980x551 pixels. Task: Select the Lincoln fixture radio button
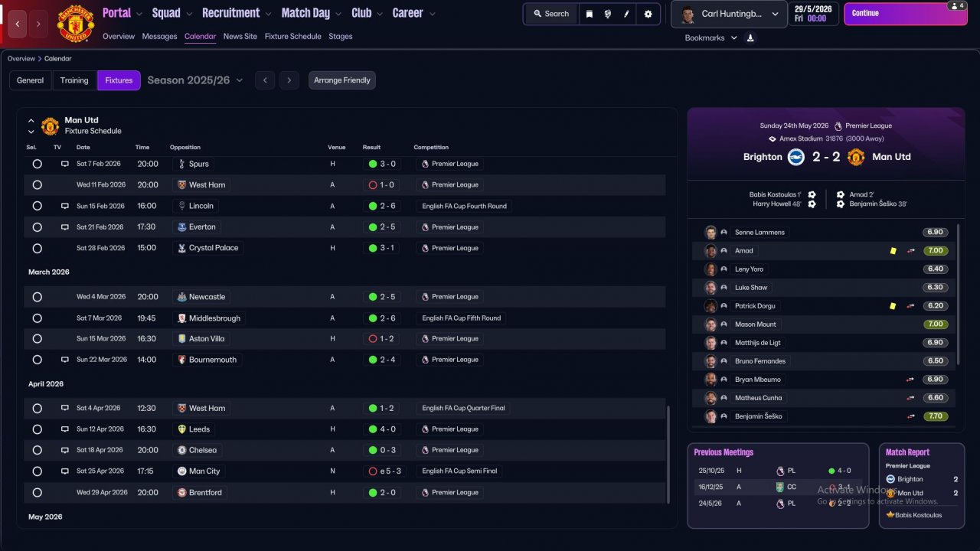(x=37, y=206)
